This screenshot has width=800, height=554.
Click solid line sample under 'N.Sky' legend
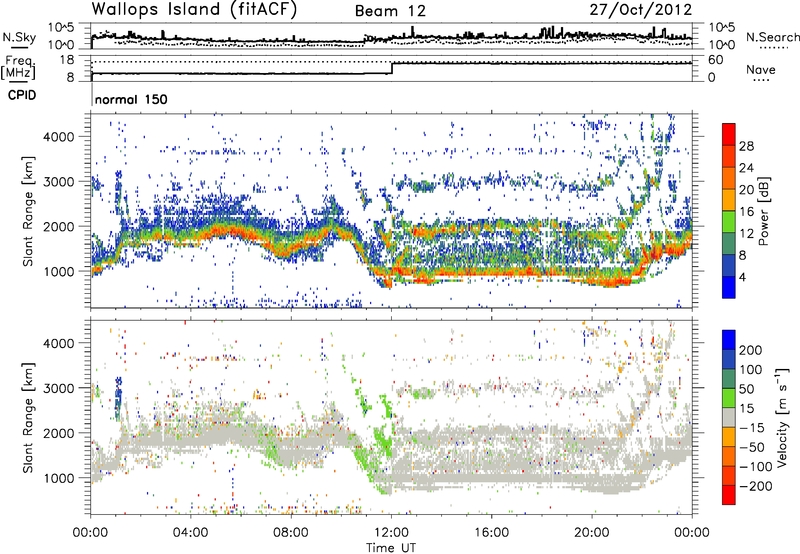(19, 48)
